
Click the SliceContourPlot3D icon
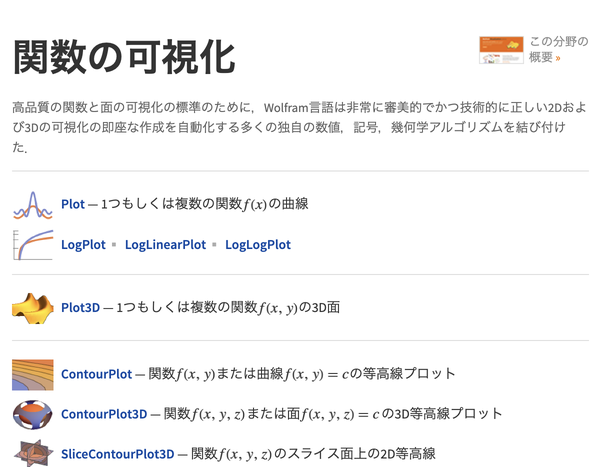tap(32, 453)
